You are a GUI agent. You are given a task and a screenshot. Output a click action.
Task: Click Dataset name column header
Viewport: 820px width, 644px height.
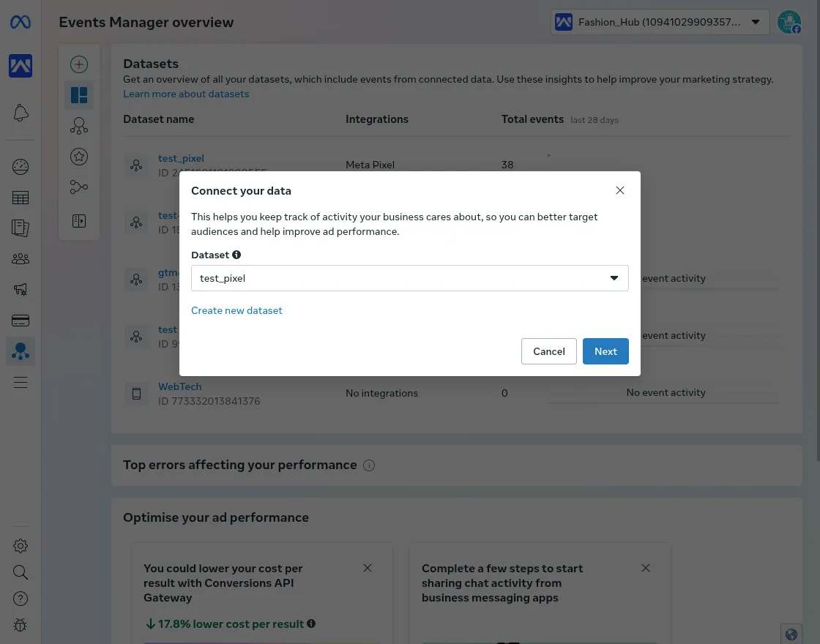pos(158,119)
